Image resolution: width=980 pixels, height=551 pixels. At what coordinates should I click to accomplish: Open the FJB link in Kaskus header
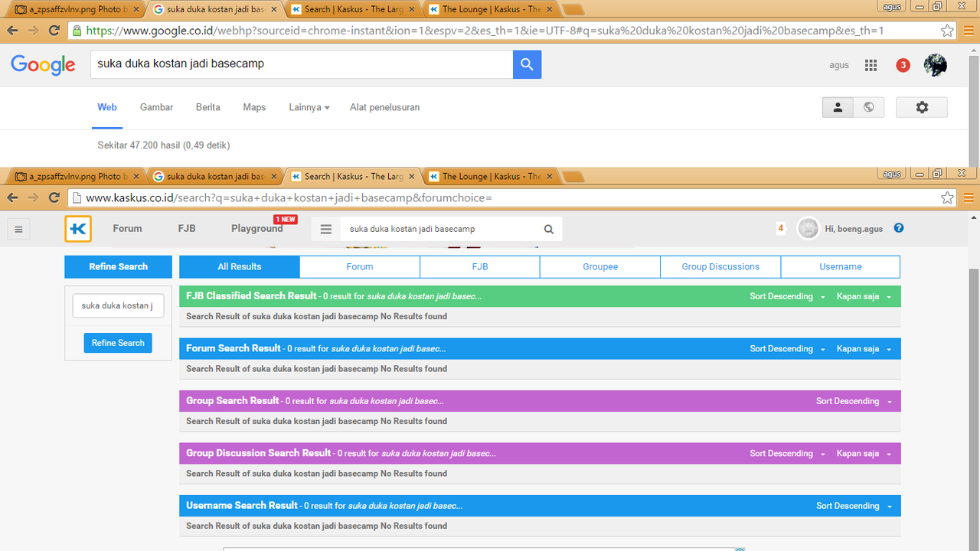click(x=187, y=228)
